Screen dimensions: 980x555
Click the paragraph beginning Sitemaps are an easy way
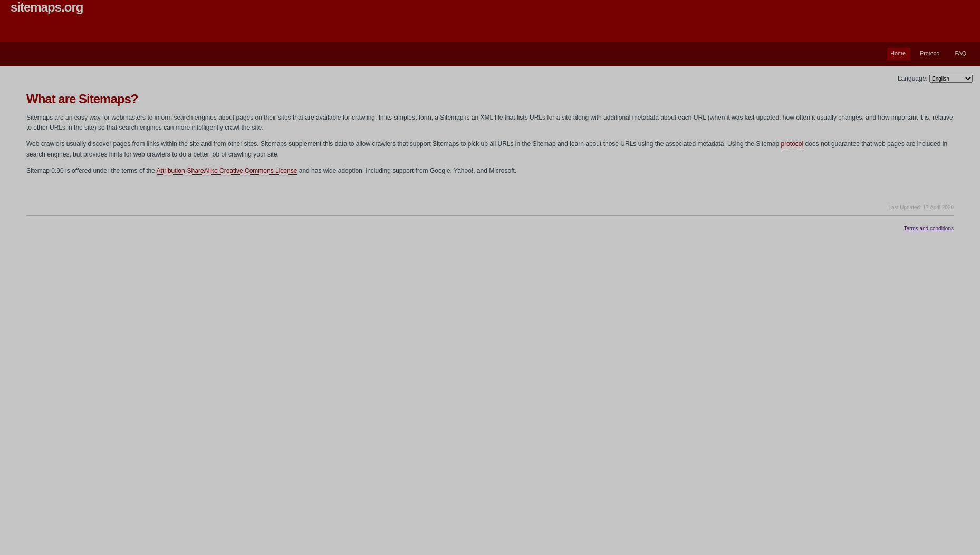click(x=489, y=122)
